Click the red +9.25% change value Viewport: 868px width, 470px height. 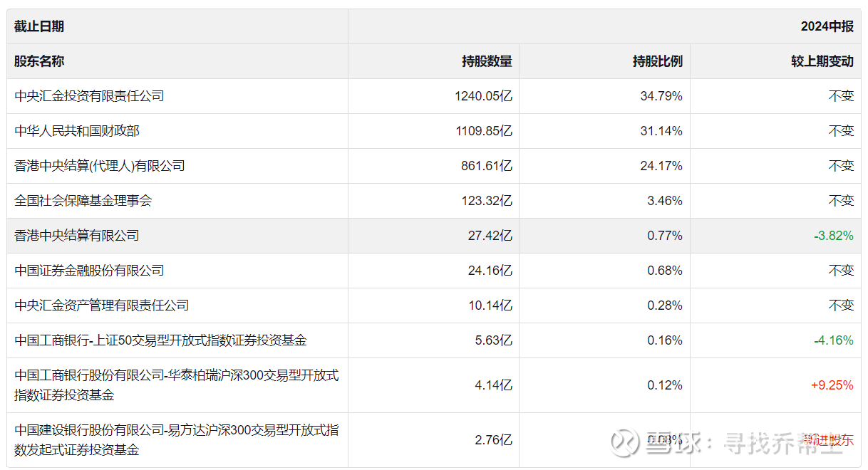pos(832,385)
